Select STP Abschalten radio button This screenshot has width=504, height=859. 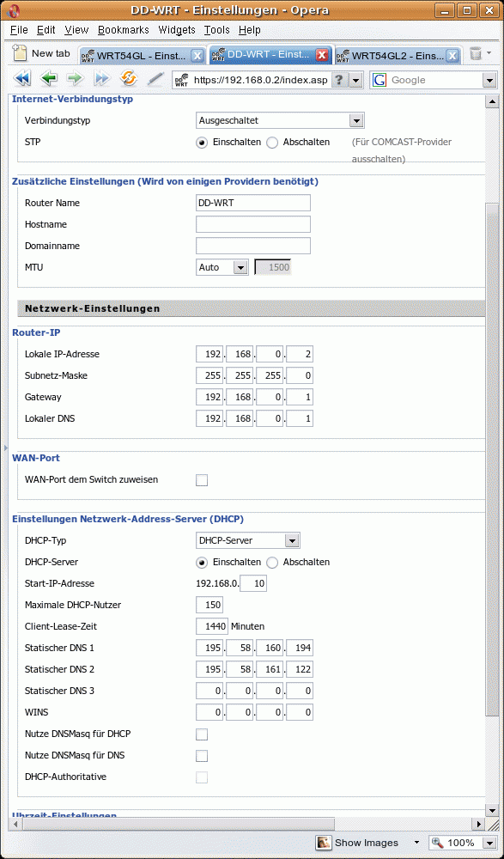272,143
